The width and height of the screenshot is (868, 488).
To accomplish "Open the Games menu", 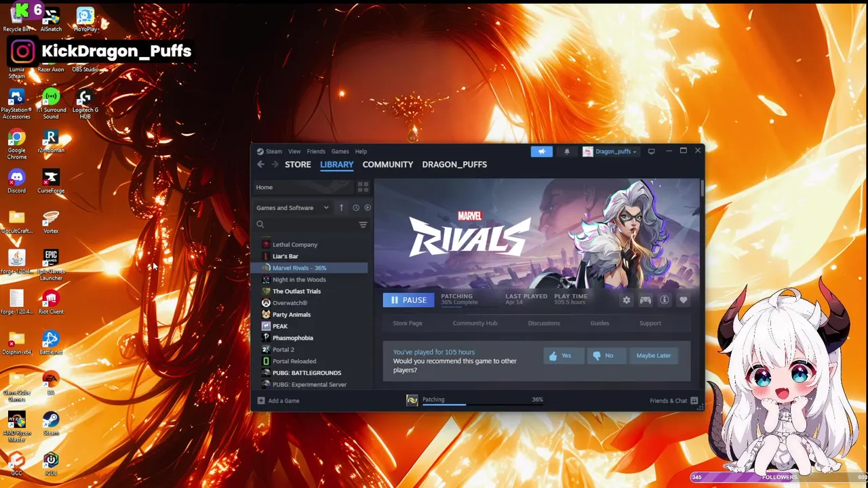I will pyautogui.click(x=340, y=151).
